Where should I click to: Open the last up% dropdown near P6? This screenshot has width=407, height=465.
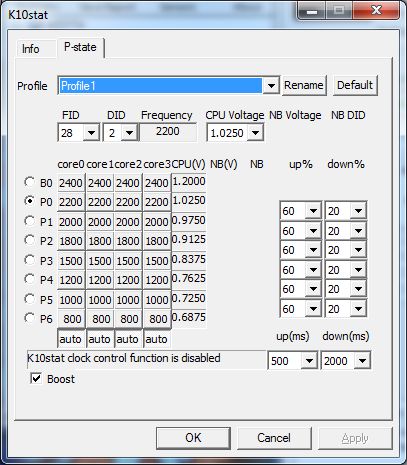pos(313,309)
